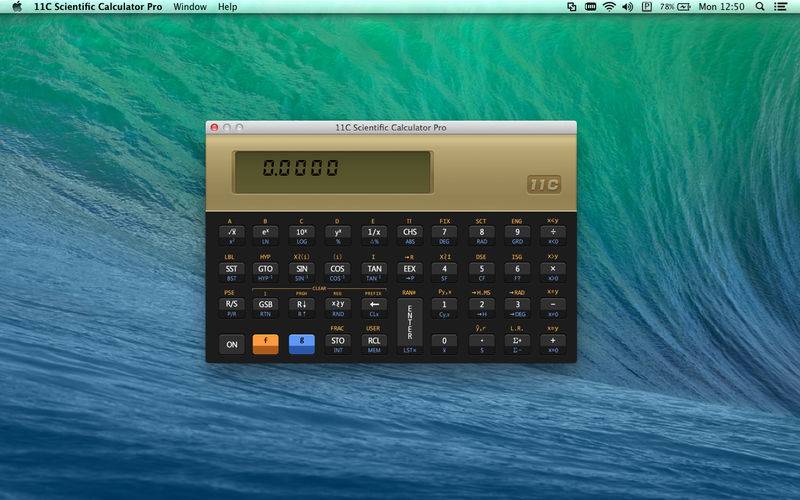Viewport: 800px width, 500px height.
Task: Open the 11C Scientific Calculator Pro menu
Action: [x=98, y=7]
